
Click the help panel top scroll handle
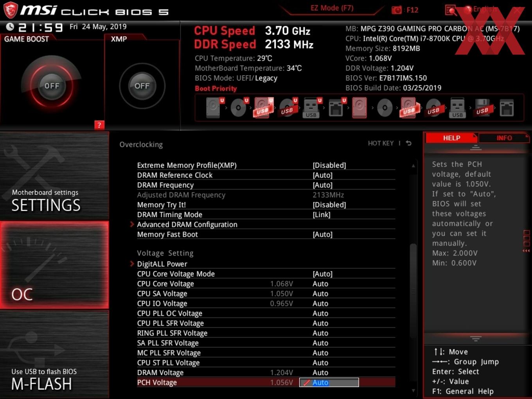(x=476, y=147)
